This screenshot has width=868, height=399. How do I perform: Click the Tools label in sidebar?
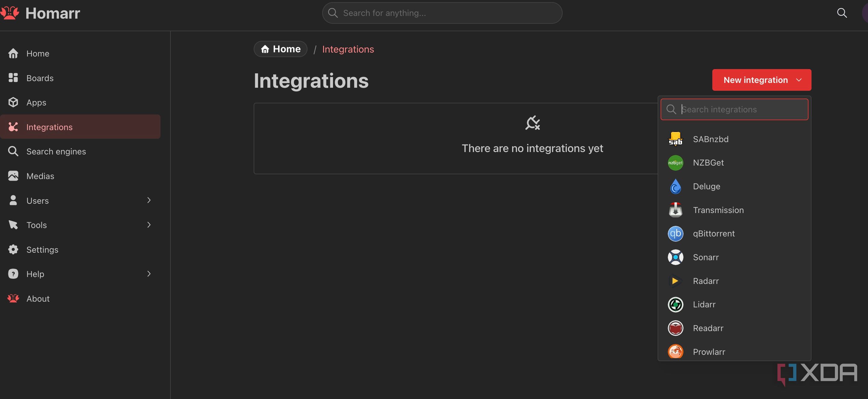click(36, 225)
